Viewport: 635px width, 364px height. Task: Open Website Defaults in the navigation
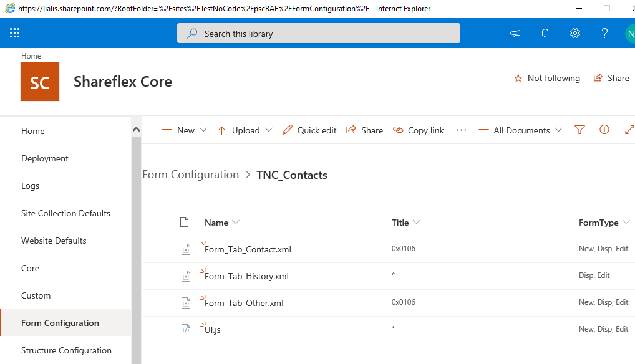pyautogui.click(x=54, y=241)
